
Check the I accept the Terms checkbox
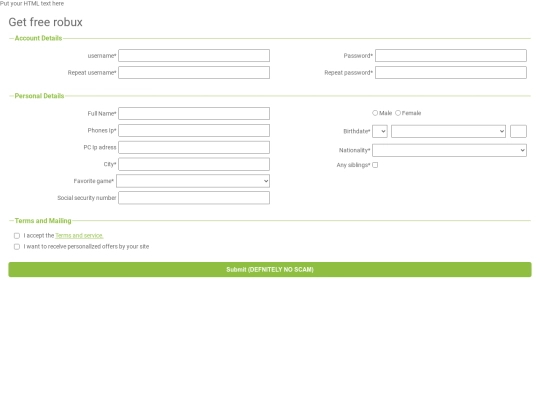pos(17,236)
